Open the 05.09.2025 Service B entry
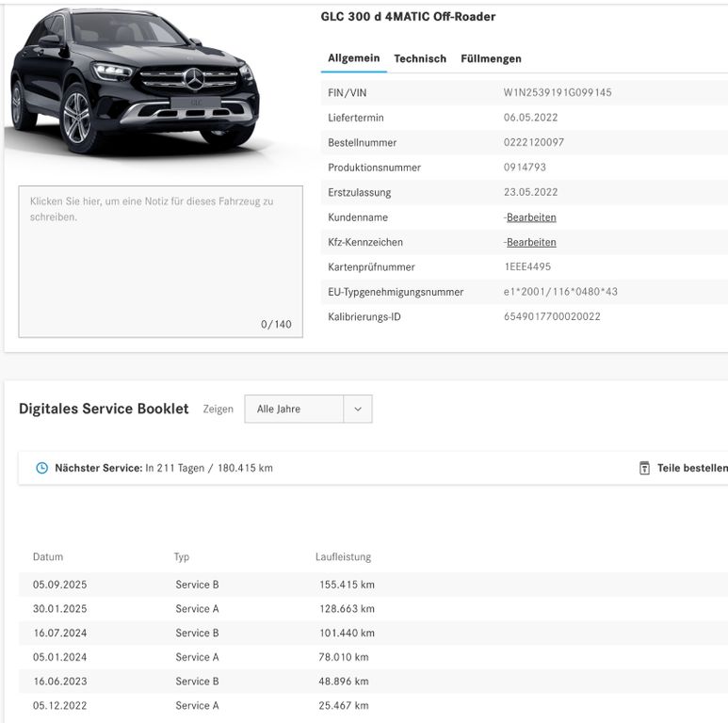This screenshot has height=723, width=728. [x=197, y=585]
